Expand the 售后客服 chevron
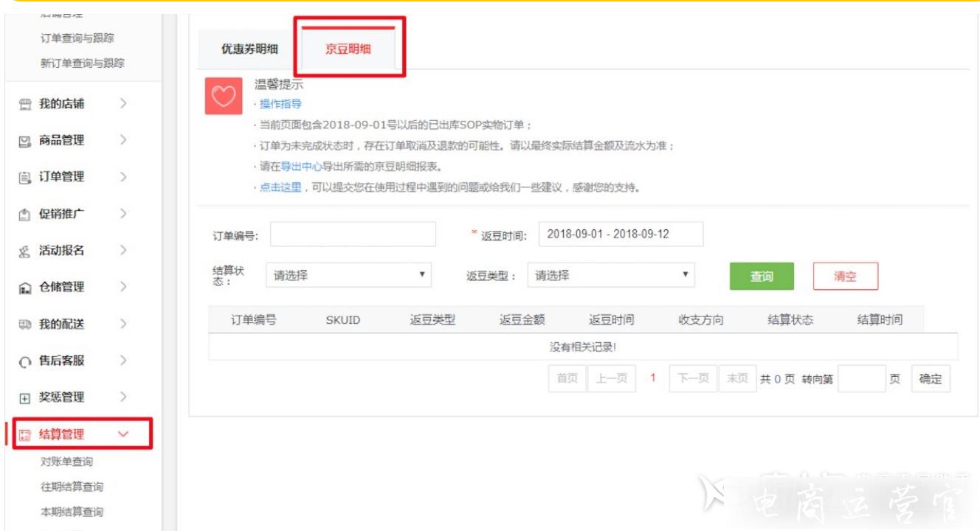The width and height of the screenshot is (980, 531). [123, 361]
